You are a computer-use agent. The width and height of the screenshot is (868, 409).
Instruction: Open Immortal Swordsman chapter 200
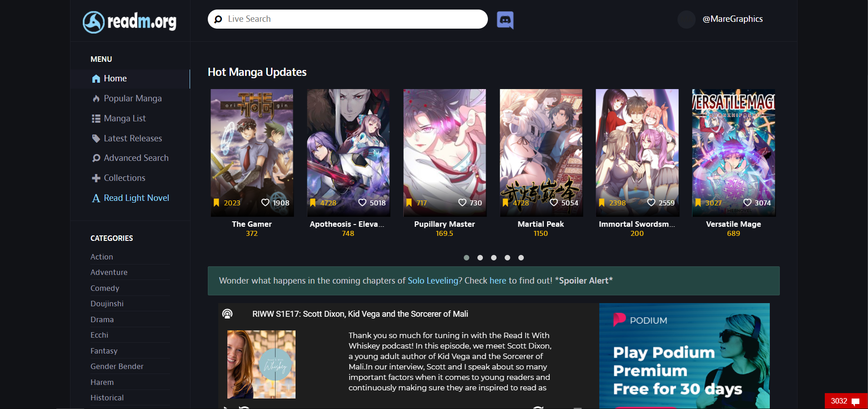point(637,234)
